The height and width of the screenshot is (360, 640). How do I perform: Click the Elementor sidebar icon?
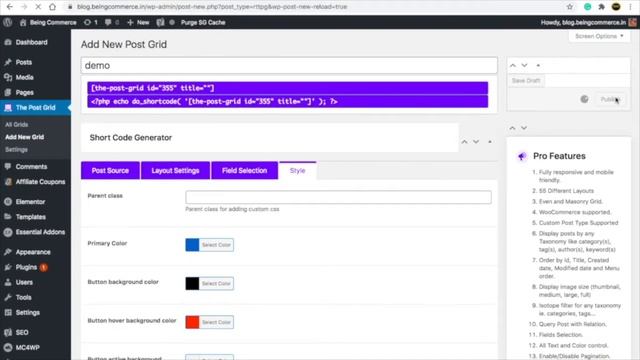point(8,202)
